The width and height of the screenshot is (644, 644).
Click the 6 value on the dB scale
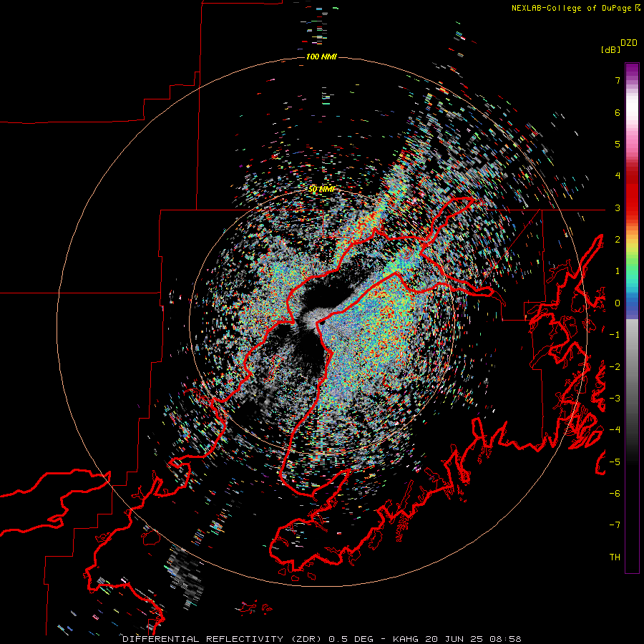pos(618,112)
